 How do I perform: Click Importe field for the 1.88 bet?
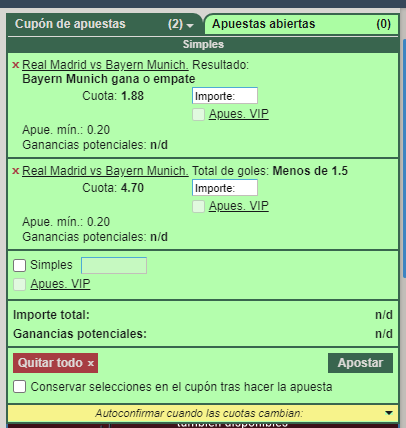coord(225,96)
